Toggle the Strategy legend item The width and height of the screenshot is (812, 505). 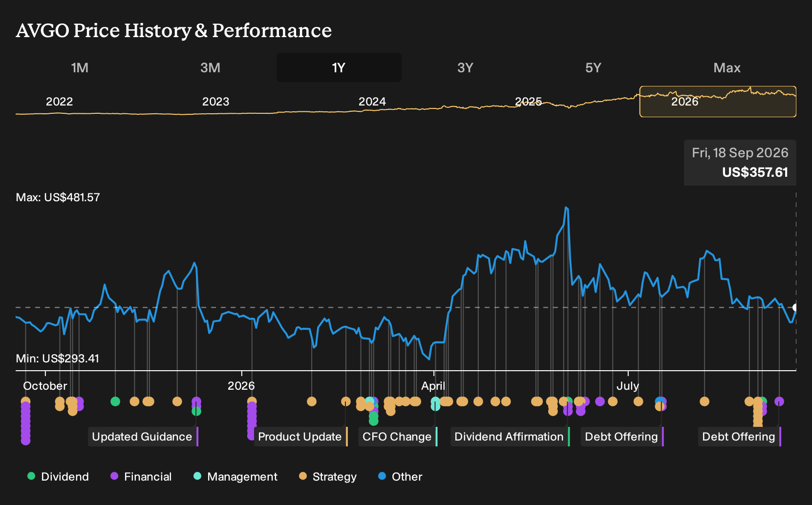pos(328,477)
